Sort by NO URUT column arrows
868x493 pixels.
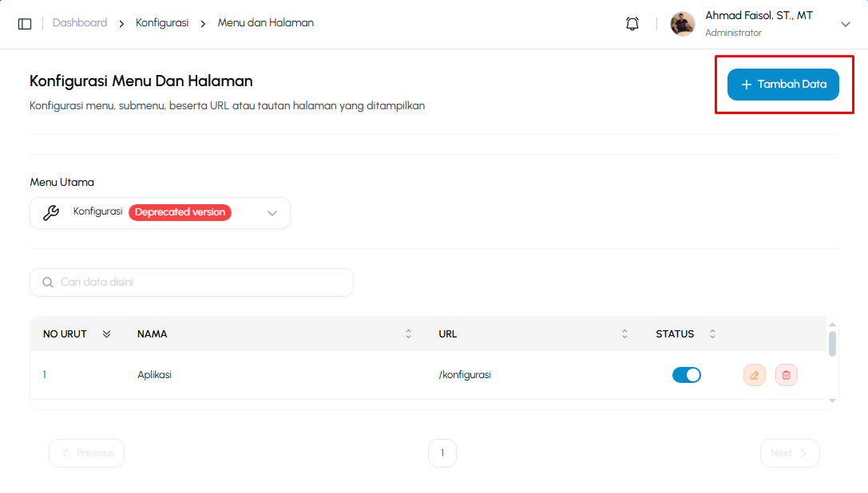coord(106,333)
